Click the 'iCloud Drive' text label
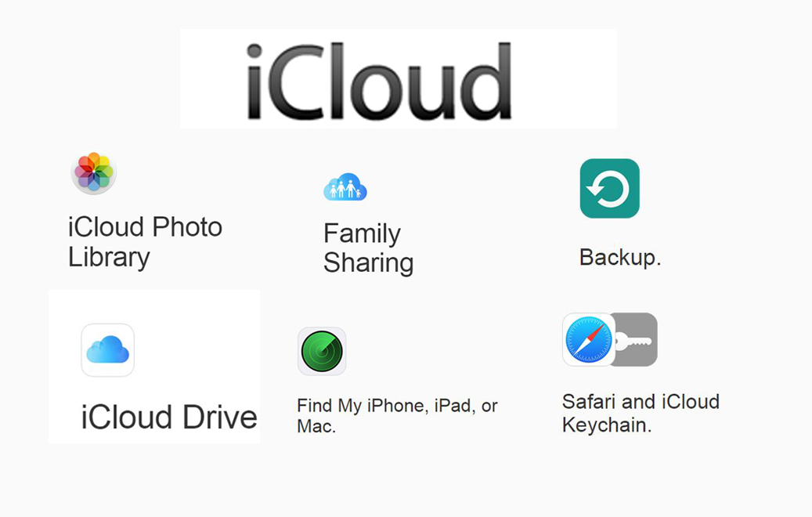 click(169, 418)
